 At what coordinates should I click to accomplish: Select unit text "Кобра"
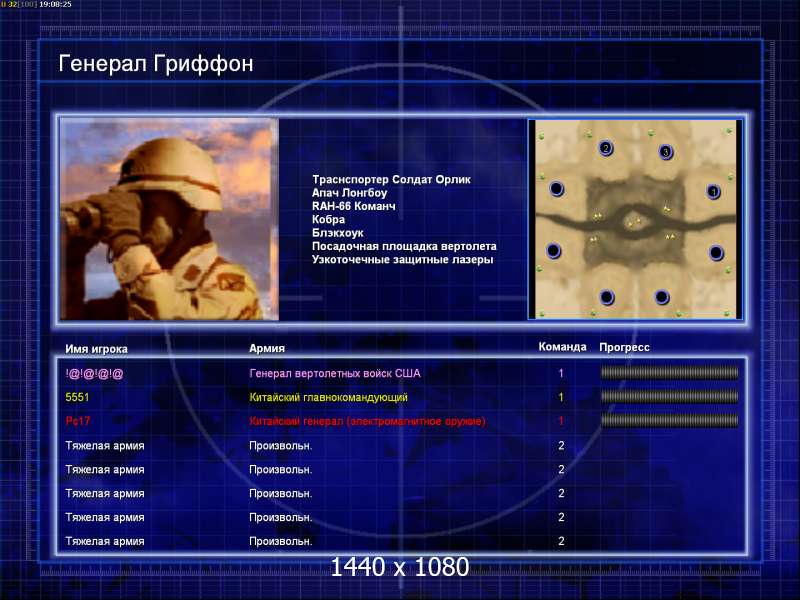pos(329,219)
